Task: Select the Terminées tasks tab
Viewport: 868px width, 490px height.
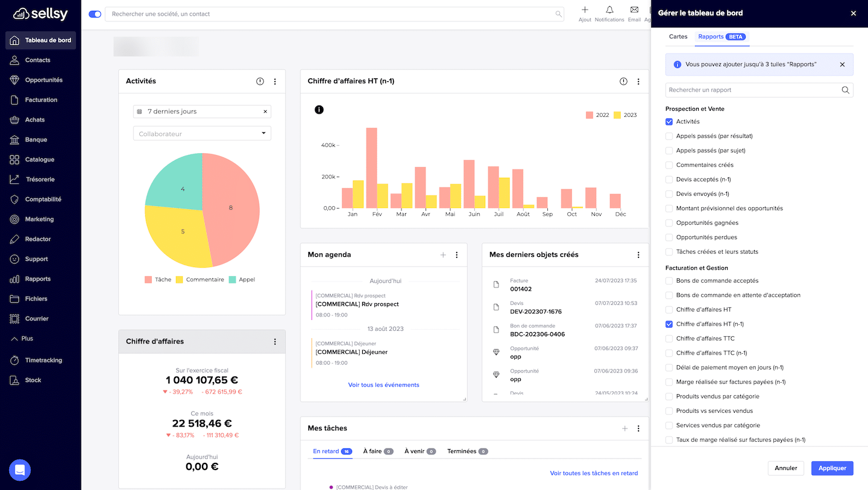Action: 462,451
